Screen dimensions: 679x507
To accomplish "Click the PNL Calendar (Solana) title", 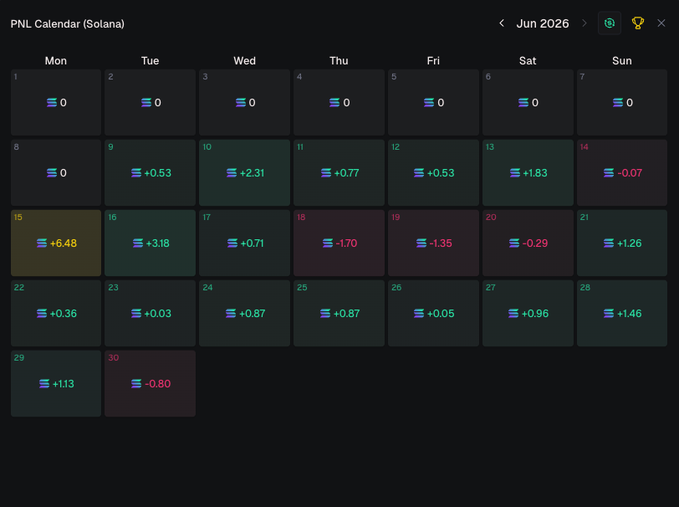I will tap(68, 24).
